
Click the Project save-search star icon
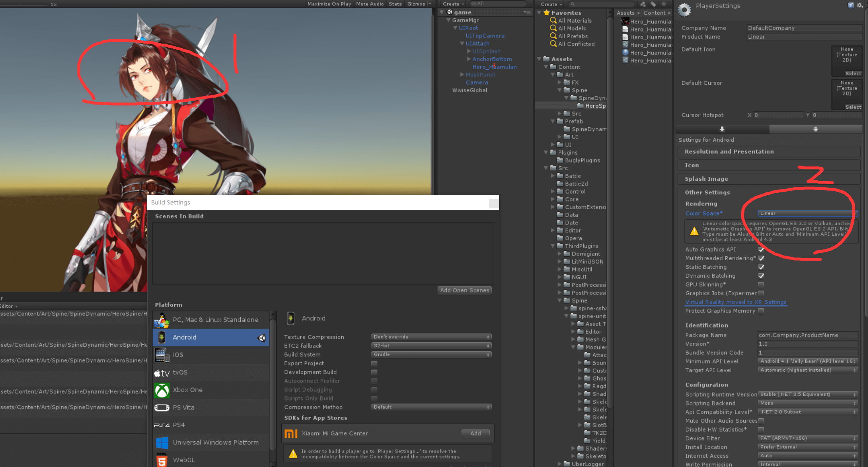click(x=664, y=4)
